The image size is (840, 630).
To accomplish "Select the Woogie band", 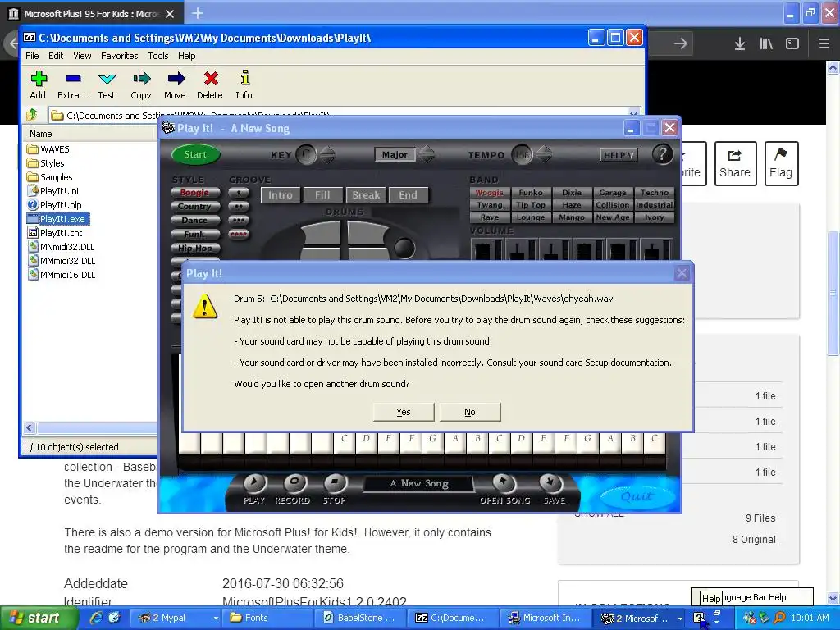I will tap(490, 193).
